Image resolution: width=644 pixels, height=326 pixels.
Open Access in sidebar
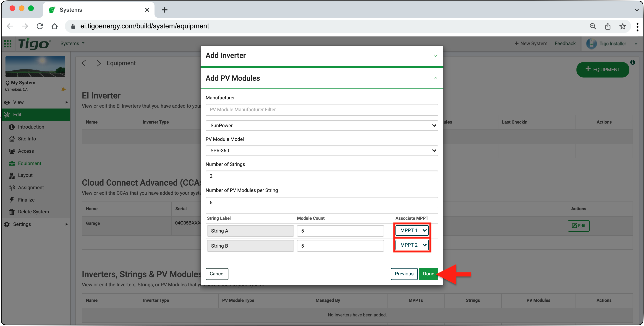pyautogui.click(x=26, y=151)
